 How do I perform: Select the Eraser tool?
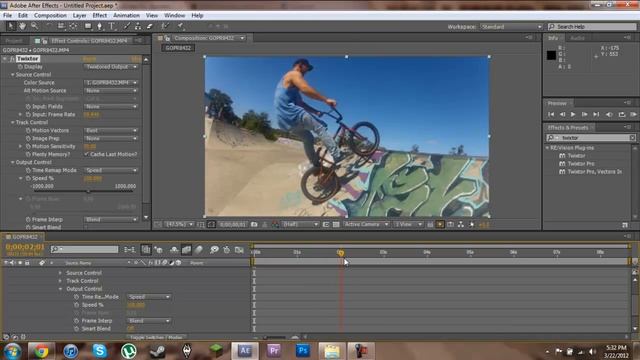coord(149,26)
